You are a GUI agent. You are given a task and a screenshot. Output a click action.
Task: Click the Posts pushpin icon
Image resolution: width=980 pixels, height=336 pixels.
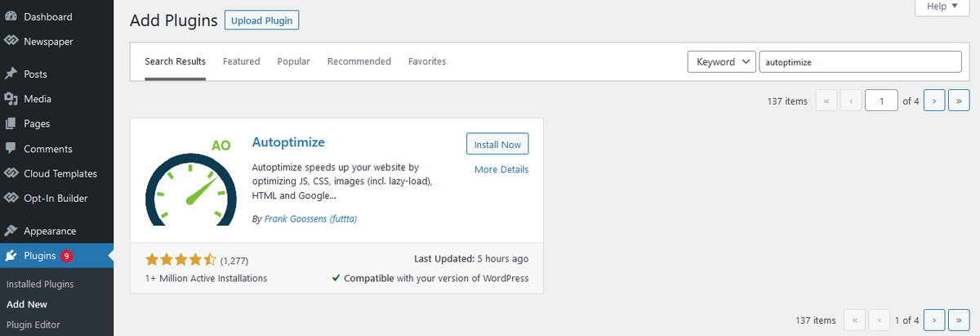(x=11, y=74)
